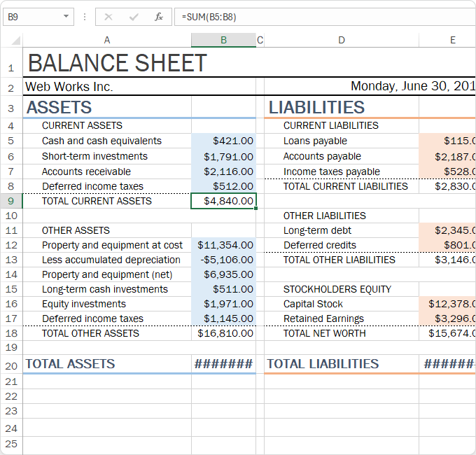The height and width of the screenshot is (455, 476).
Task: Click the OTHER ASSETS label
Action: [x=76, y=230]
